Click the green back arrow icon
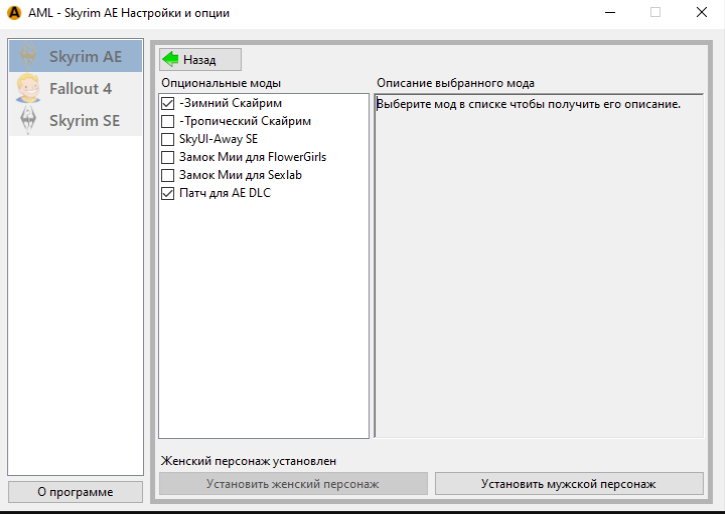The image size is (725, 514). [x=171, y=60]
